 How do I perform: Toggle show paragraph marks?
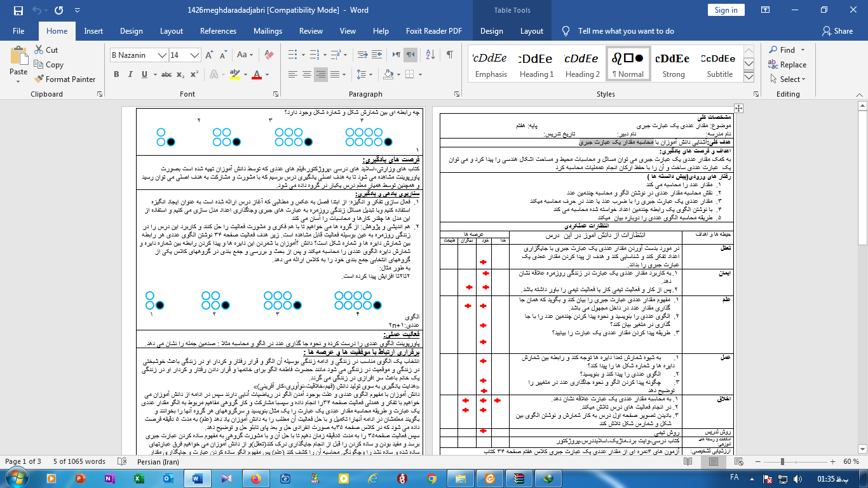click(449, 55)
